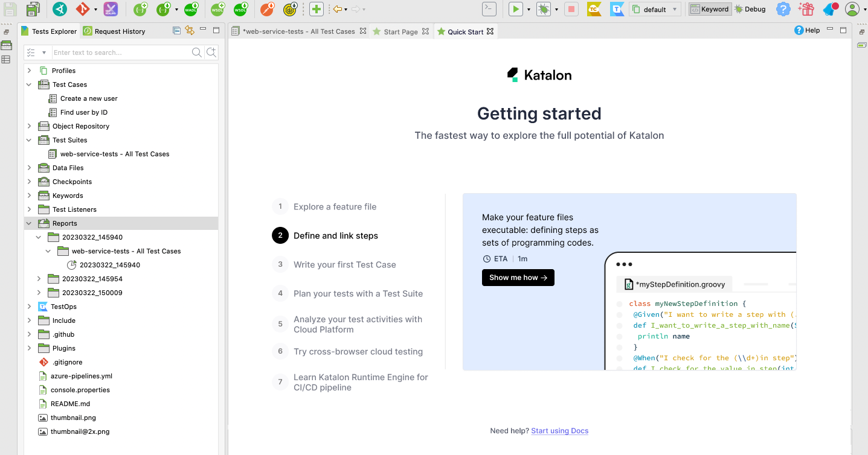Open the Self-Healing insights icon

pos(111,9)
